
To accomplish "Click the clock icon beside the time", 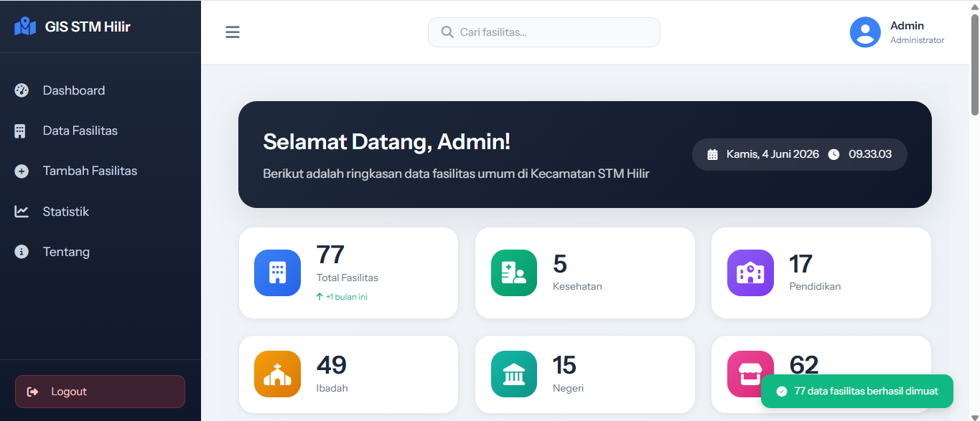I will click(x=834, y=154).
